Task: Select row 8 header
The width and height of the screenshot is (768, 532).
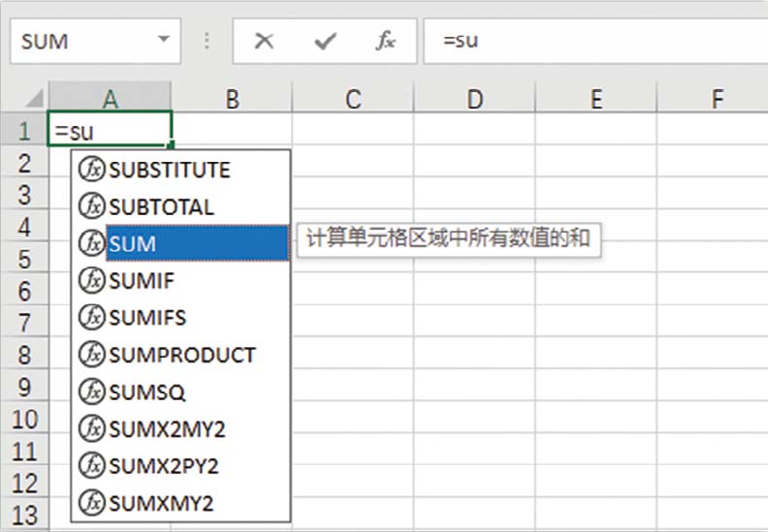Action: [24, 356]
